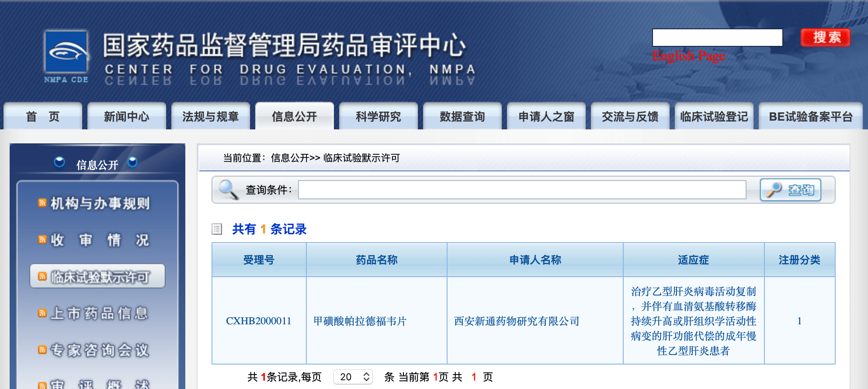Click the registration category value 1 cell
Screen dimensions: 868x389
click(800, 321)
